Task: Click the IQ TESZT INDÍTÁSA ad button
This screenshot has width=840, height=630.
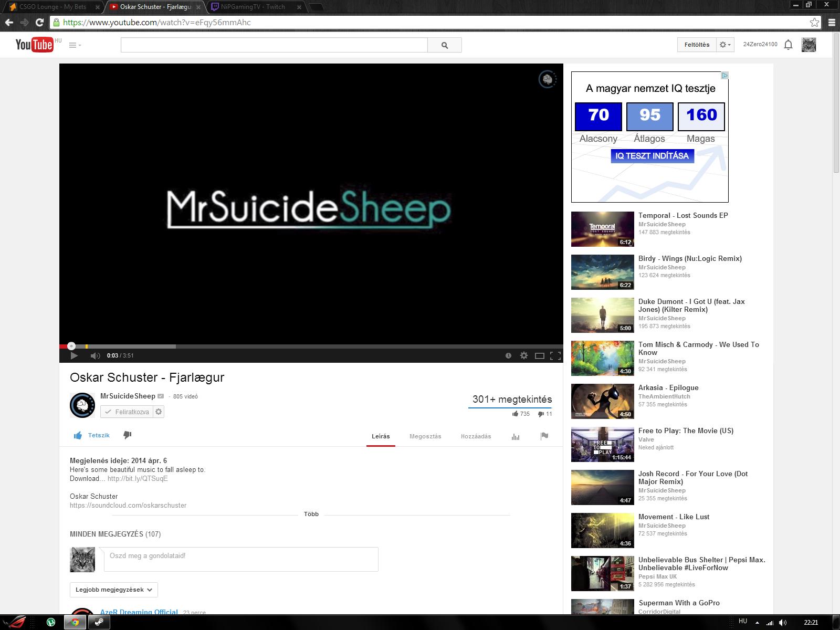Action: 652,156
